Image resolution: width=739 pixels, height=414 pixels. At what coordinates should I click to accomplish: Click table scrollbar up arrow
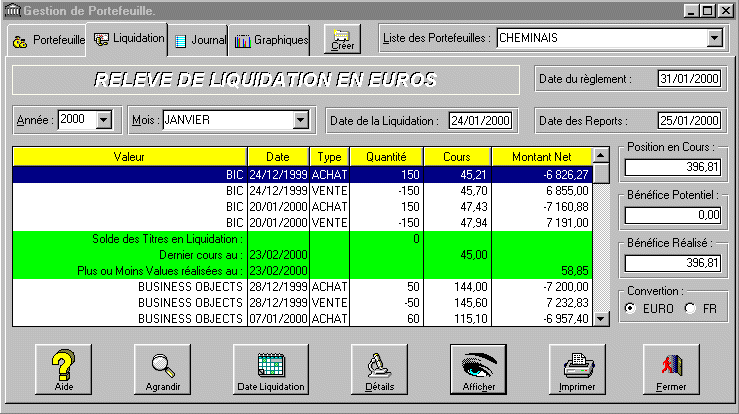point(601,155)
